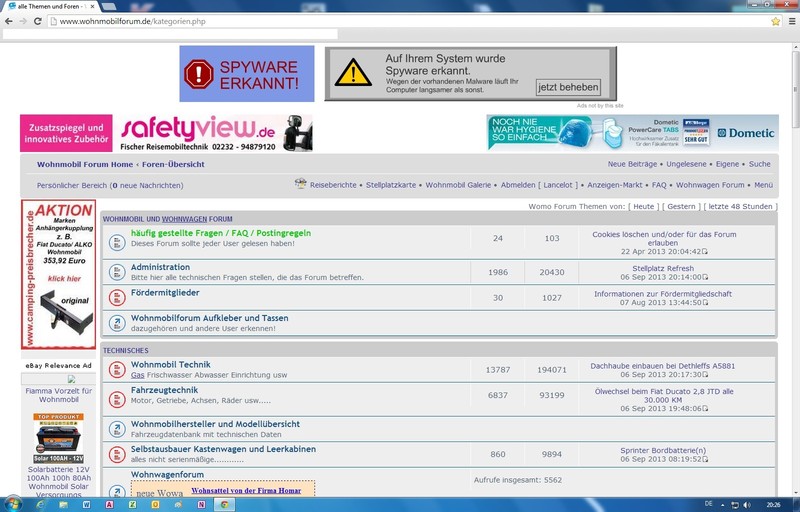Click the Fördermitglieder forum status icon
The height and width of the screenshot is (512, 800).
click(x=116, y=297)
